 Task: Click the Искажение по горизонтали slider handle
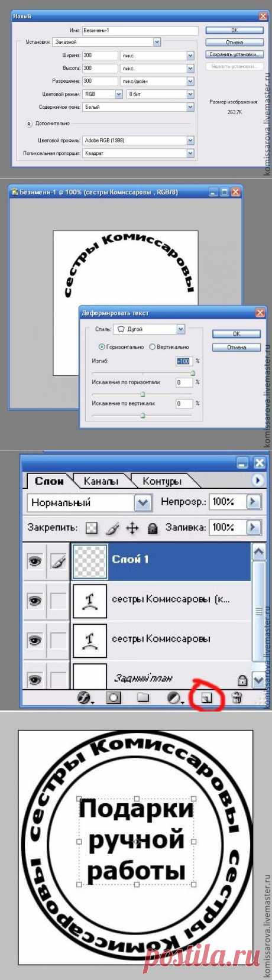pos(143,394)
